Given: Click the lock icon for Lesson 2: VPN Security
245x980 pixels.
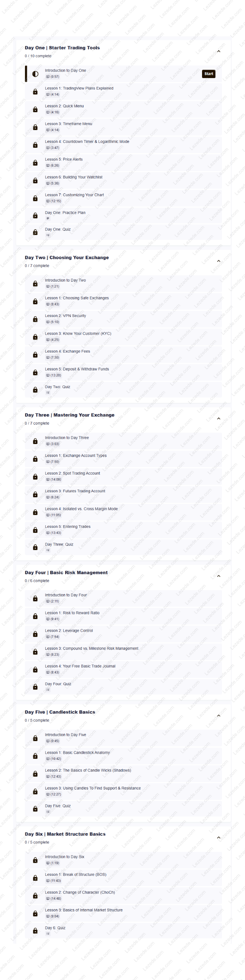Looking at the screenshot, I should coord(35,319).
